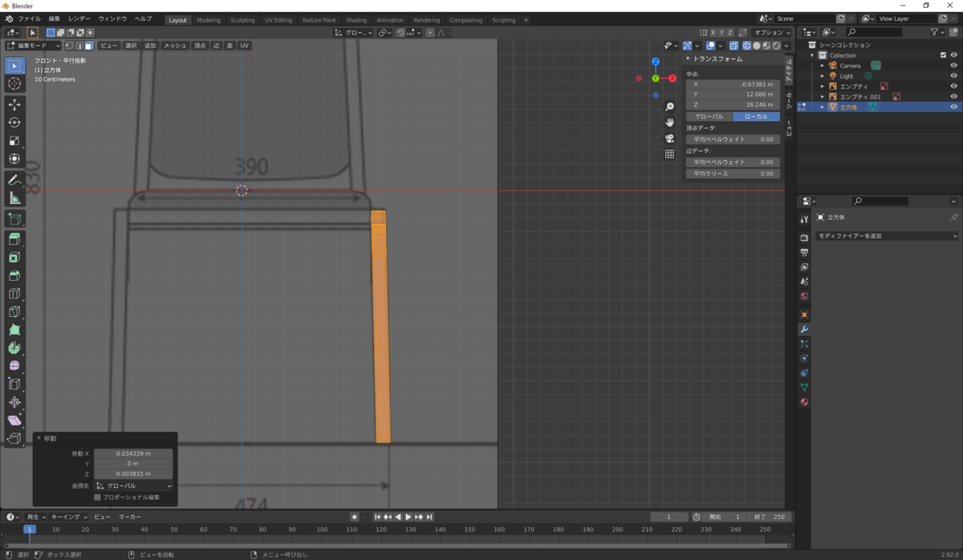The width and height of the screenshot is (963, 560).
Task: Select the Bevel tool
Action: tap(14, 275)
